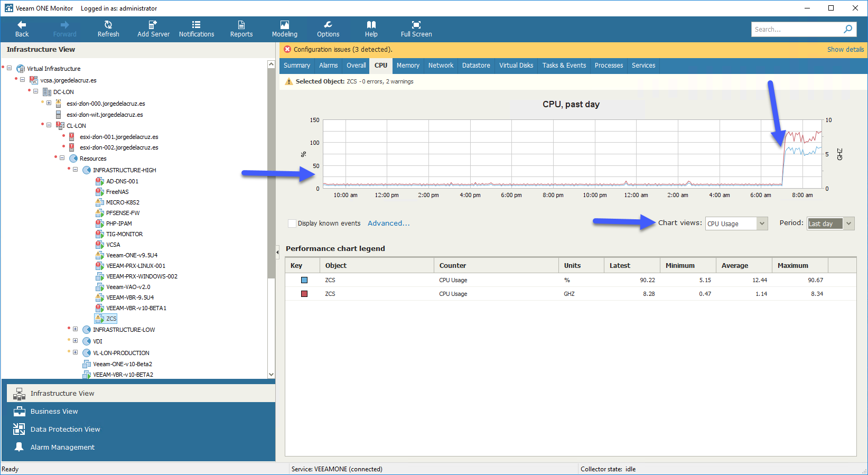Expand the VDI resource pool node

coord(76,341)
